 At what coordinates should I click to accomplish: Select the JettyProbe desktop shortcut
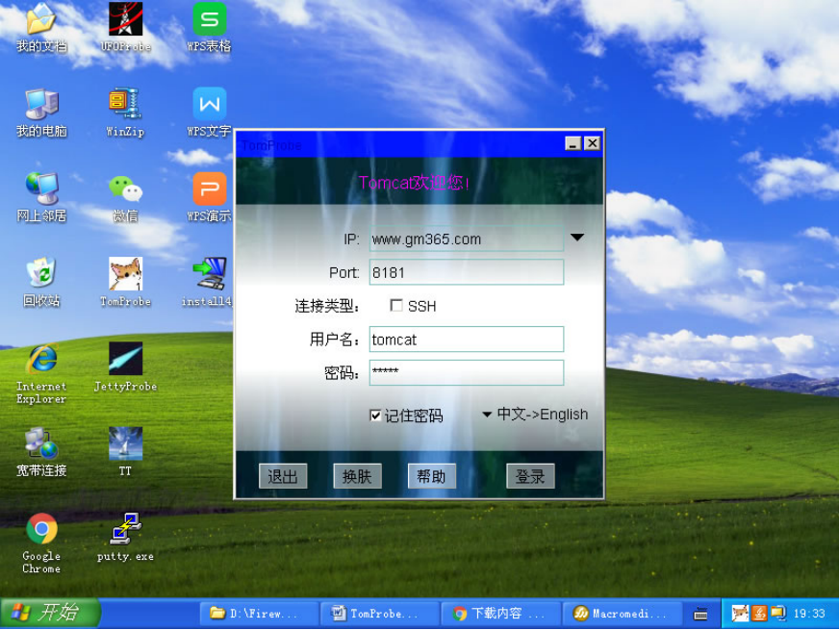tap(125, 367)
